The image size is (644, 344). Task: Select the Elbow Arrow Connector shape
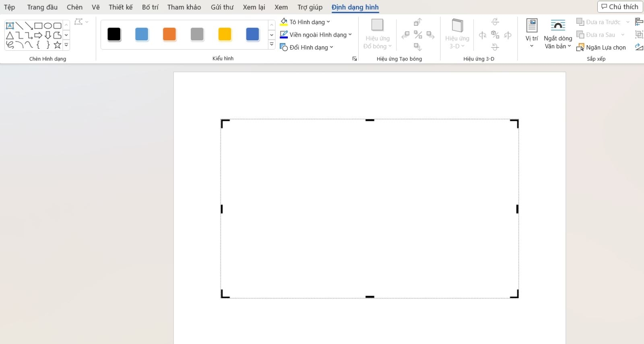(x=29, y=35)
